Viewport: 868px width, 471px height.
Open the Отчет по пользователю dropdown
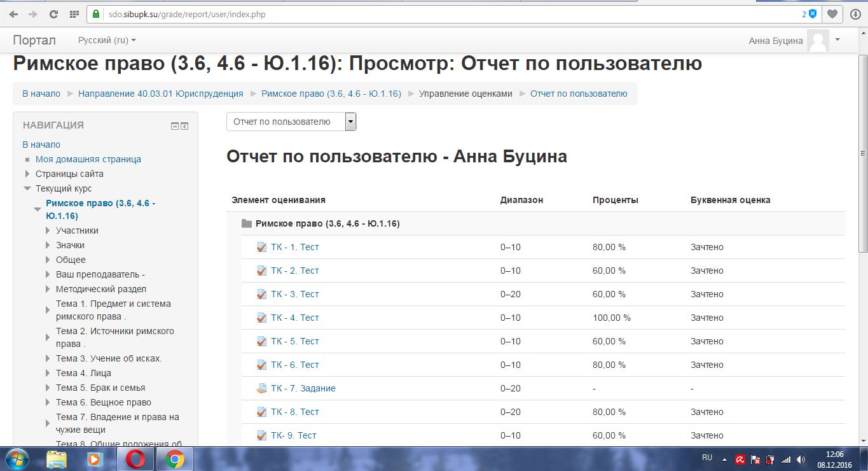[291, 122]
